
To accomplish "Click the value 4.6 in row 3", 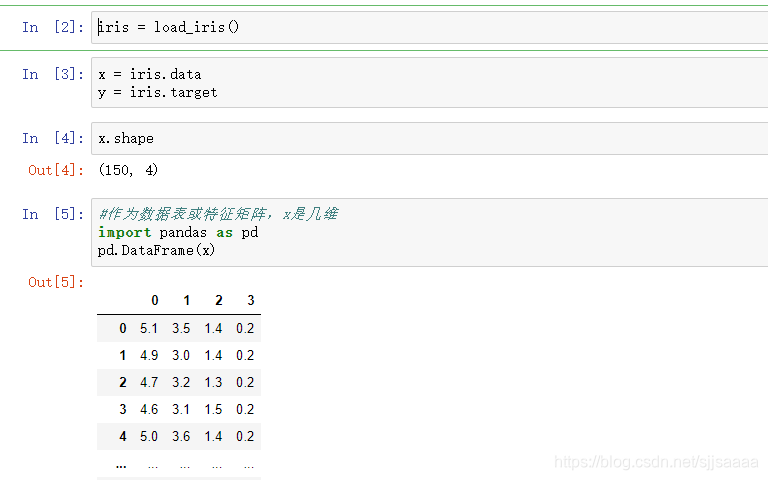I will [x=149, y=409].
